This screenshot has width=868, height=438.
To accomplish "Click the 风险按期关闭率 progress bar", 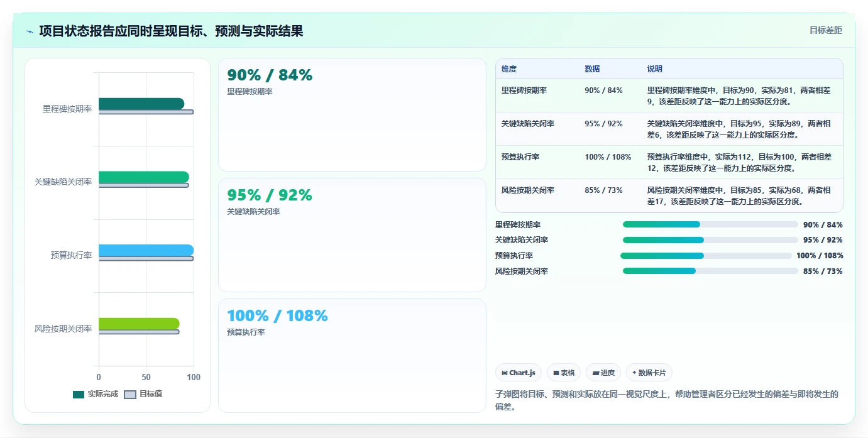I will click(710, 271).
